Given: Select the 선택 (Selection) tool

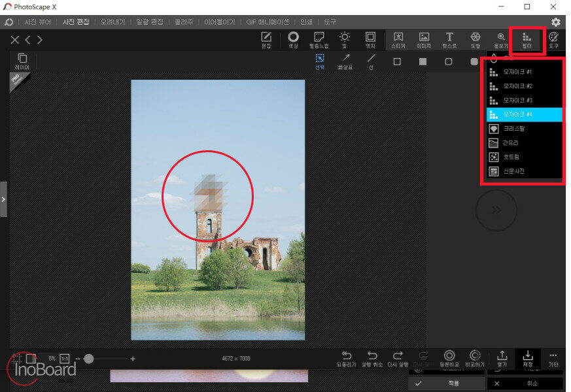Looking at the screenshot, I should [x=320, y=61].
